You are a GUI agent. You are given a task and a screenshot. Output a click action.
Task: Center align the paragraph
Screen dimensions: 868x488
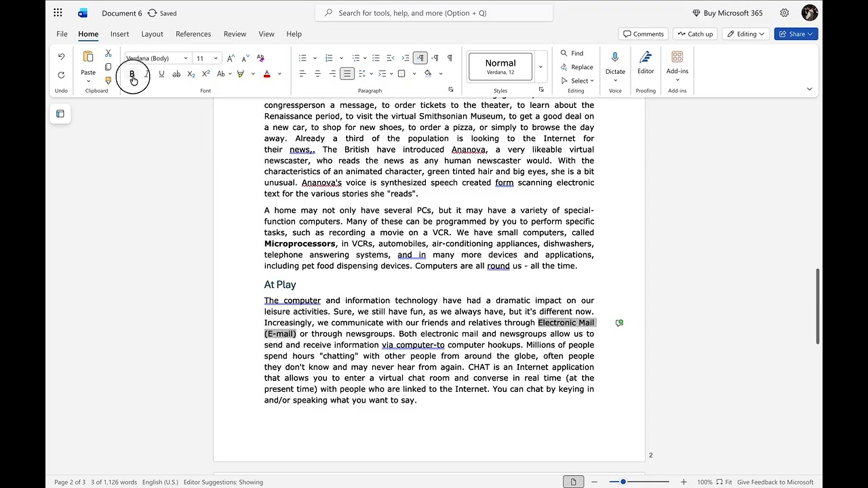(317, 74)
